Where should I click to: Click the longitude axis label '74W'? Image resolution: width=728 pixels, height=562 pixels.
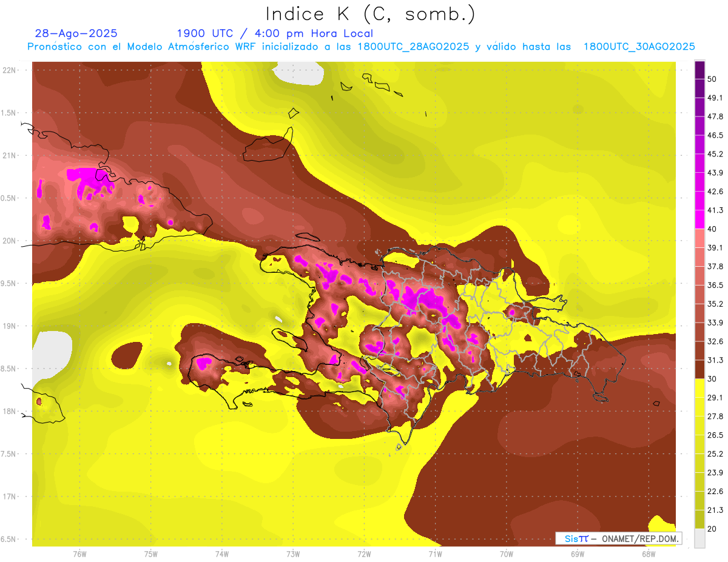(x=222, y=554)
